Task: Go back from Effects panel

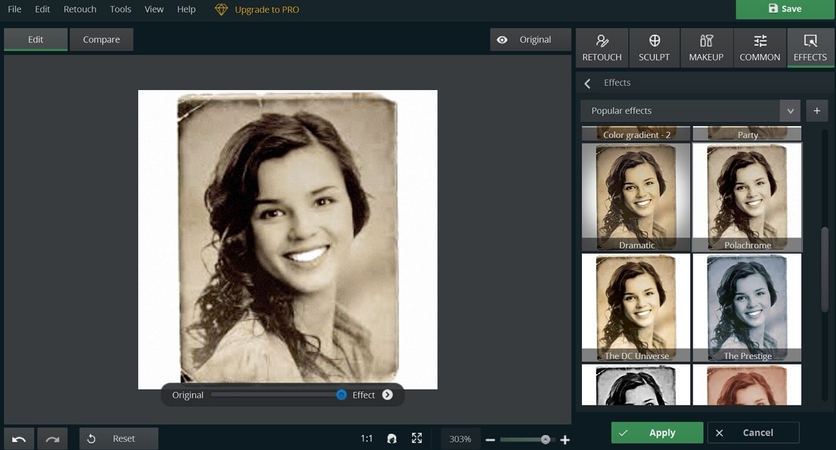Action: click(x=588, y=83)
